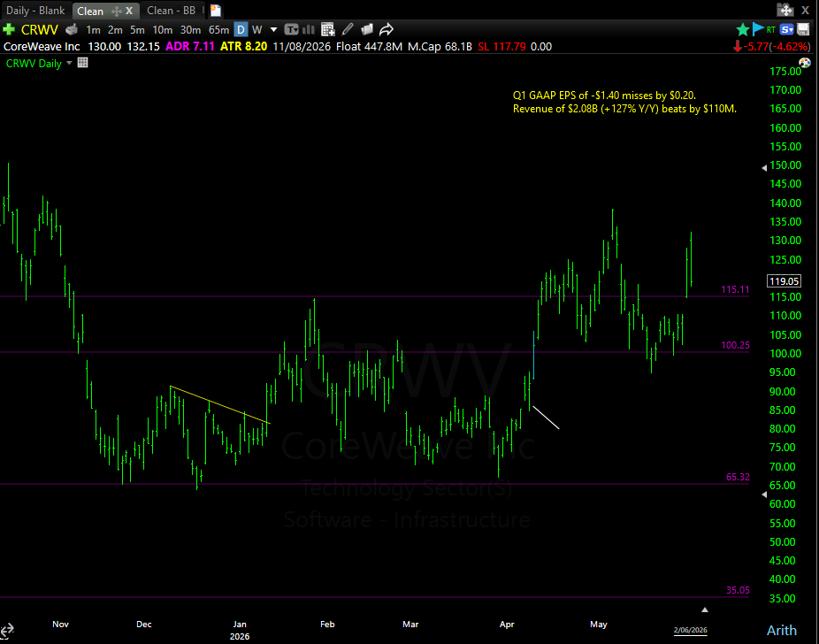Viewport: 819px width, 644px height.
Task: Click the new layout page icon after tabs
Action: coord(216,11)
